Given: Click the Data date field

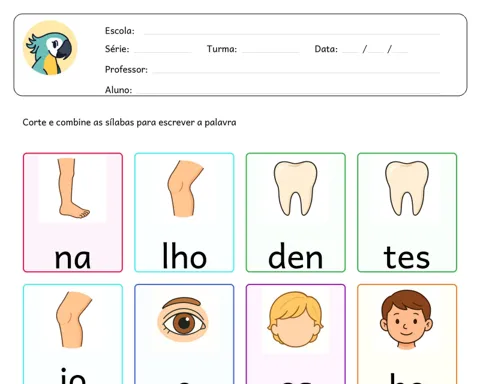Looking at the screenshot, I should pyautogui.click(x=375, y=50).
